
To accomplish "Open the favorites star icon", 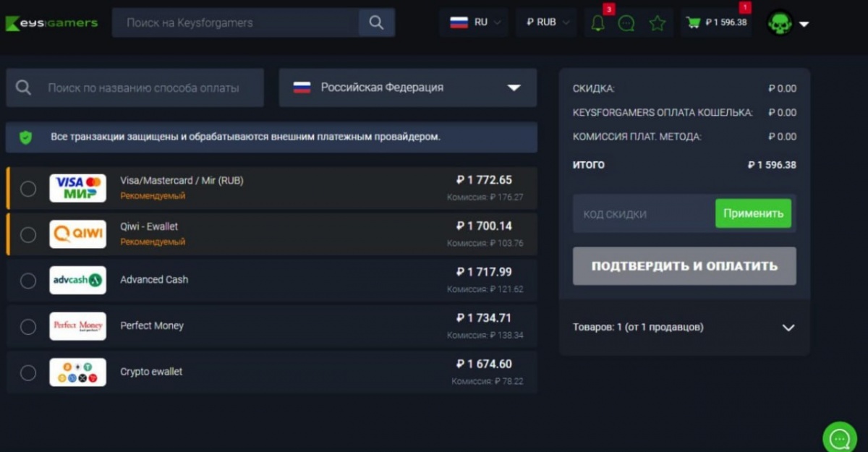I will pos(657,23).
